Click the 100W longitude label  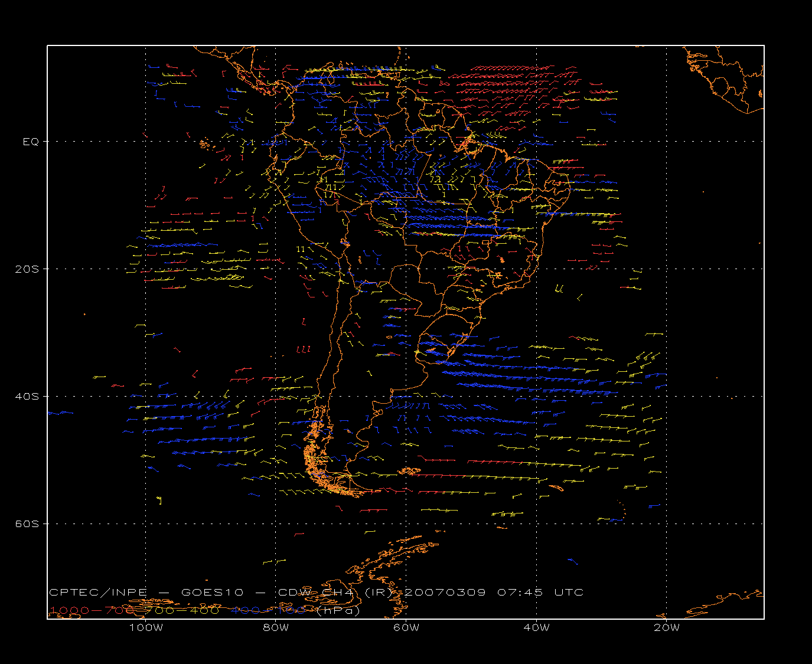pyautogui.click(x=146, y=627)
